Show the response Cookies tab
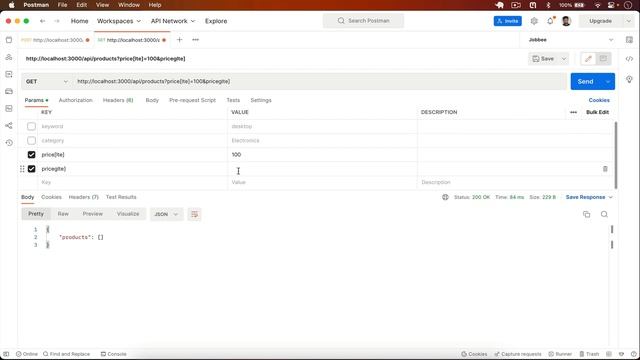 tap(51, 197)
